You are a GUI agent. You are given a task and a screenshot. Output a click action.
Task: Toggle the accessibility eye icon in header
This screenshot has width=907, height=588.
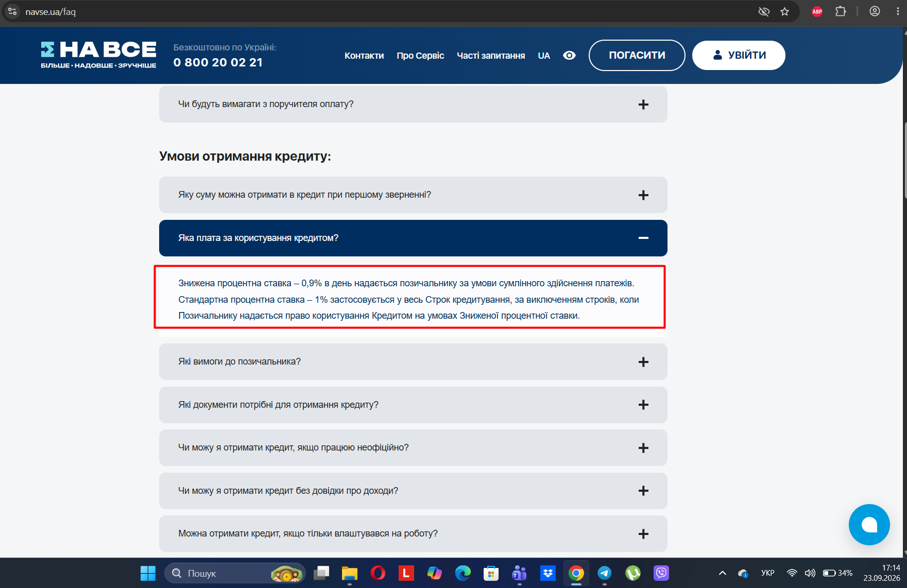[569, 55]
